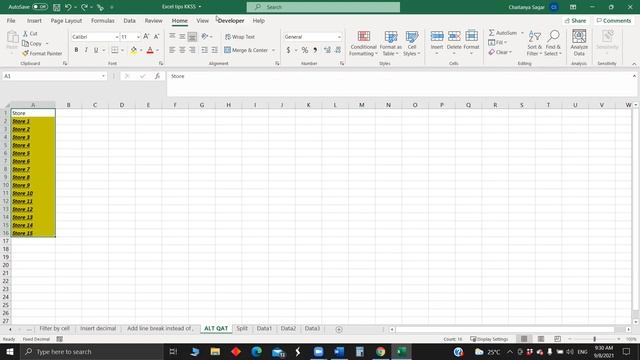Open Conditional Formatting menu
Screen dimensions: 640x360
point(363,43)
